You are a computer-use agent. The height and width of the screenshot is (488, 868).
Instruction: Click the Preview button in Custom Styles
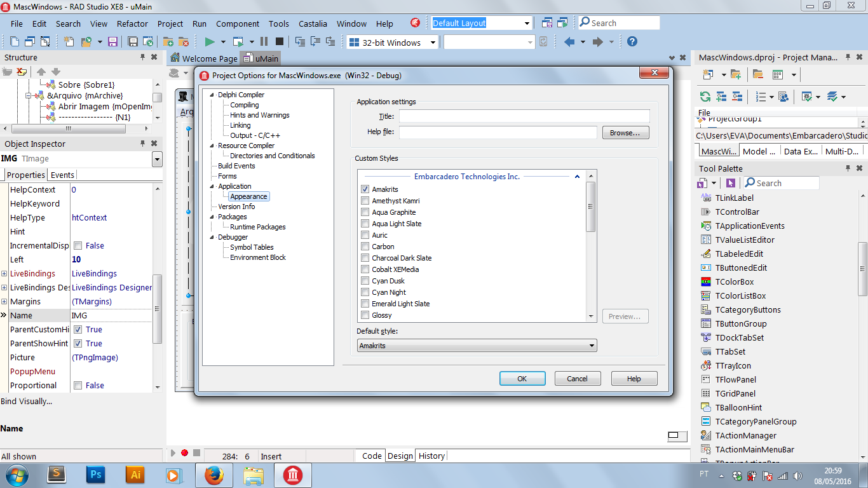click(x=625, y=316)
